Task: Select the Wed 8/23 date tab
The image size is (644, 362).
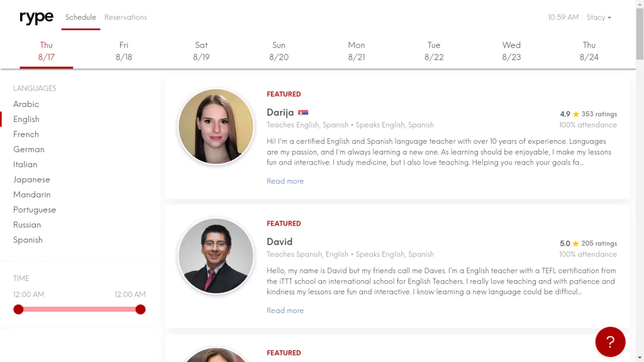Action: (511, 52)
